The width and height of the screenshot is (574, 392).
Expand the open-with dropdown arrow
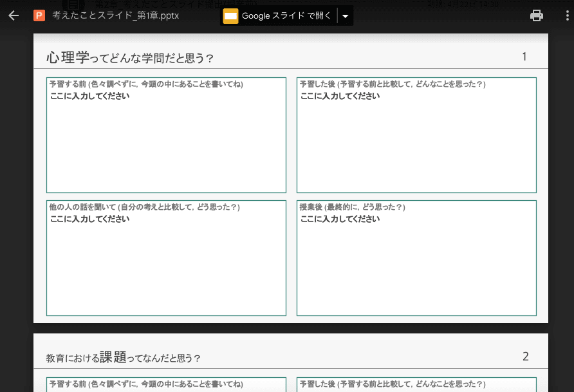point(345,16)
